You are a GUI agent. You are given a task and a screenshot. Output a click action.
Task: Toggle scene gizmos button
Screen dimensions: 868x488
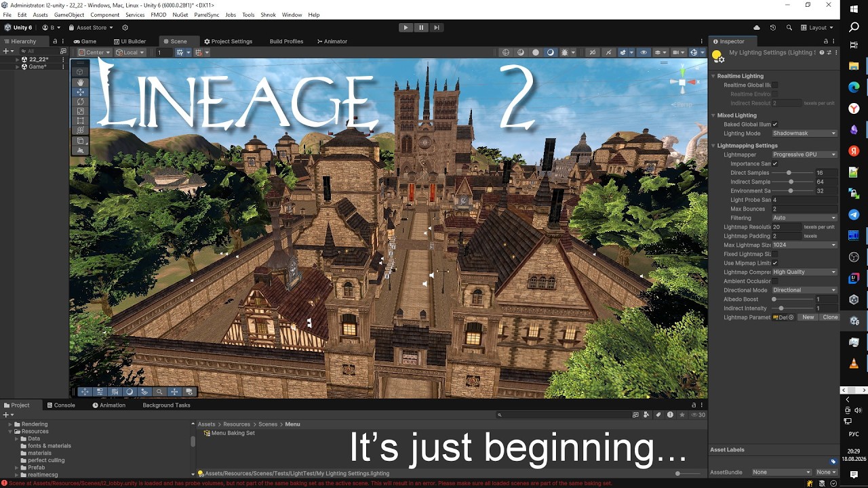click(x=694, y=52)
